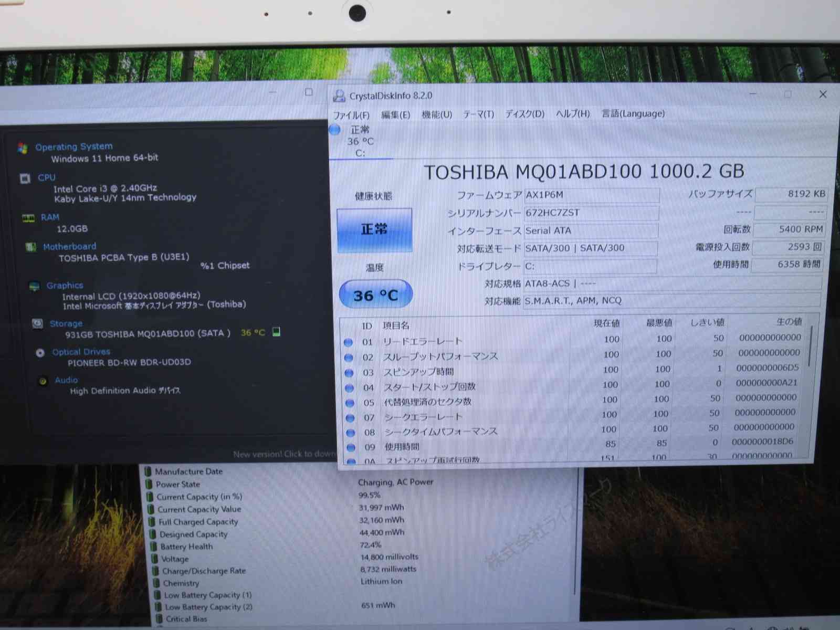The image size is (840, 630).
Task: Click the 正常 health status button
Action: click(374, 229)
